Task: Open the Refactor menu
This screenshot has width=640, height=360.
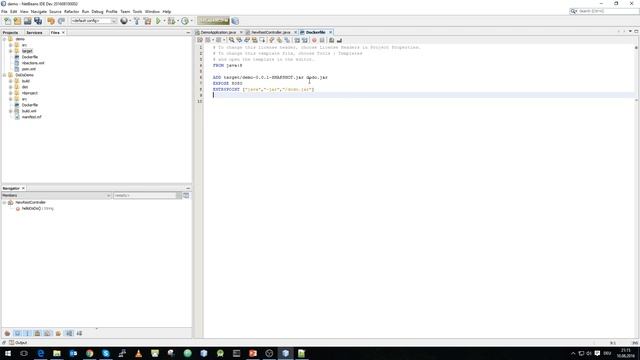Action: pyautogui.click(x=71, y=11)
